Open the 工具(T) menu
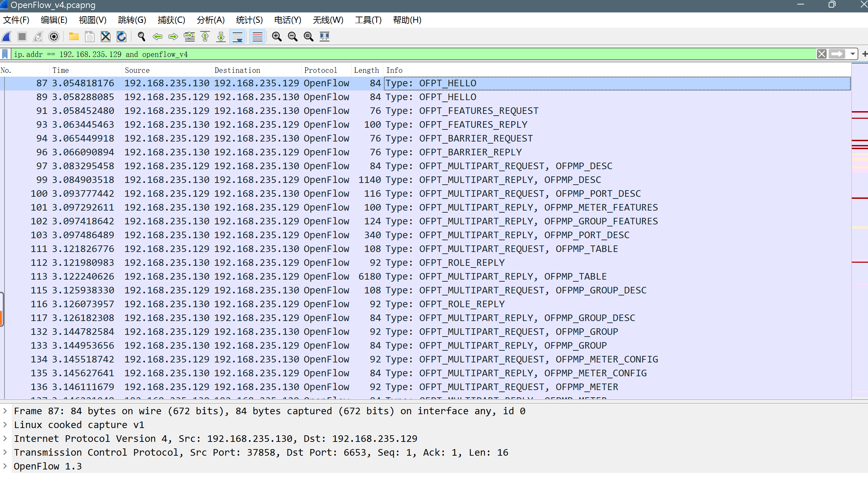 368,20
